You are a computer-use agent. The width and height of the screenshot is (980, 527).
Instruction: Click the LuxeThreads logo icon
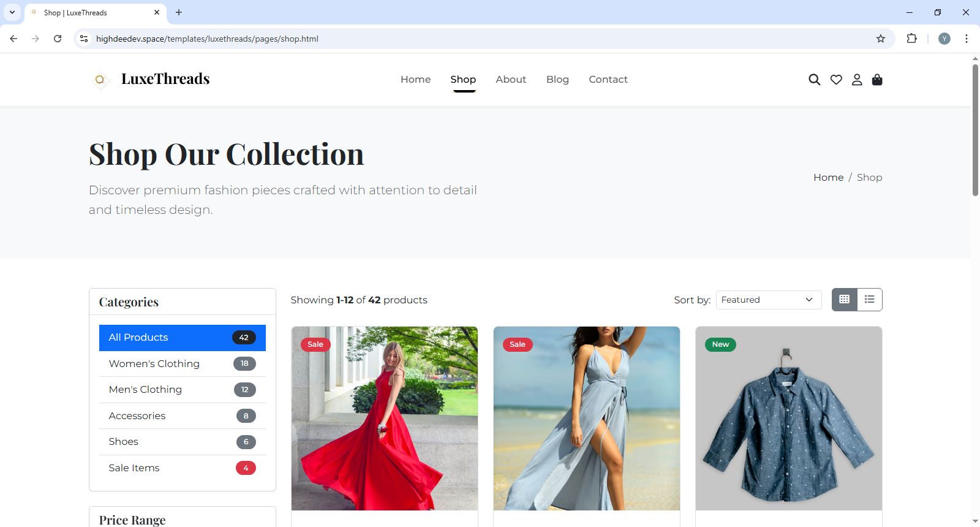pos(100,80)
